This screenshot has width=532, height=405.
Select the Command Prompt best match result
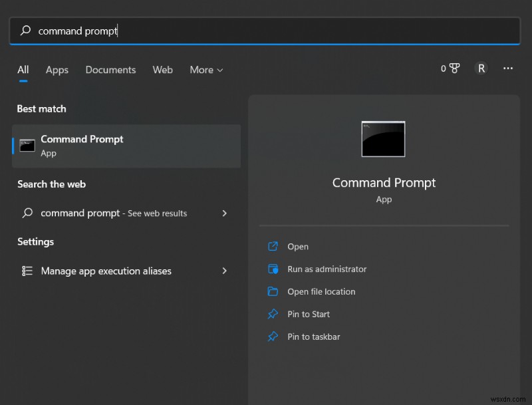click(x=126, y=146)
